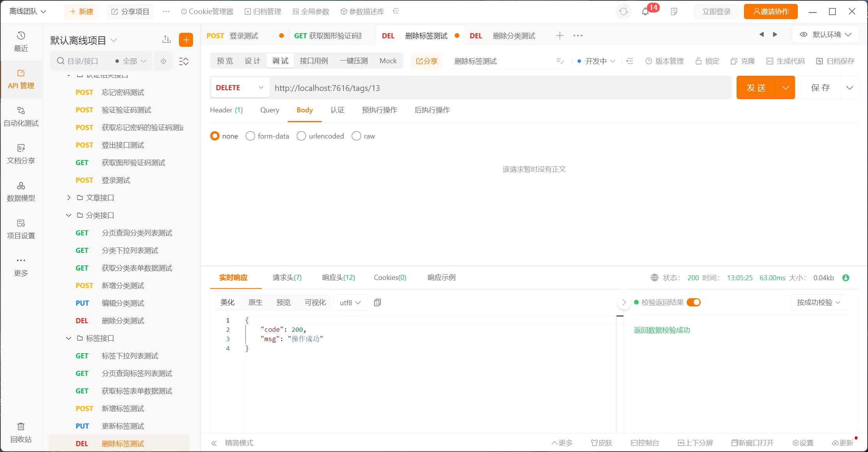Copy response with the copy icon
Screen dimensions: 868x452
tap(377, 303)
